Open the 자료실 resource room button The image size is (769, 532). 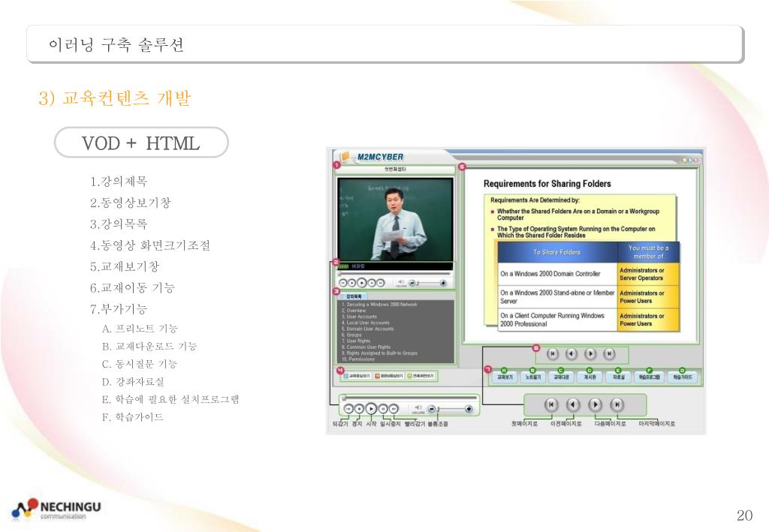619,377
